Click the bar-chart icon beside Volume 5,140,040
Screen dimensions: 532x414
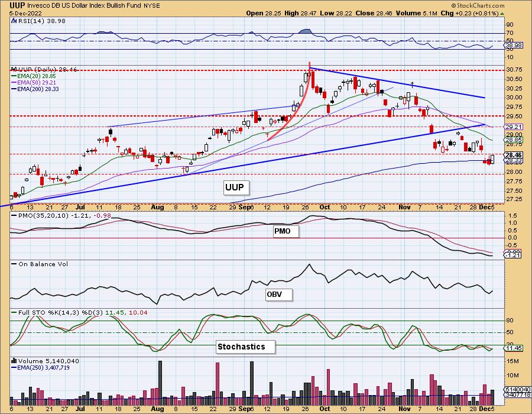[x=14, y=361]
